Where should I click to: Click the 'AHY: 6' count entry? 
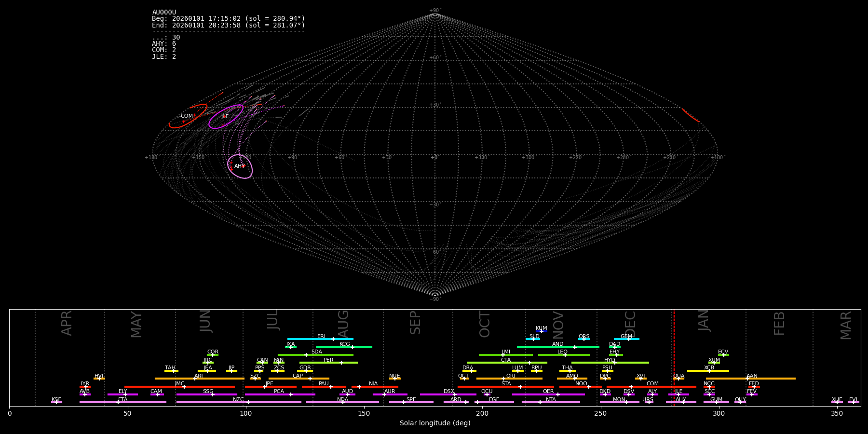(x=164, y=44)
